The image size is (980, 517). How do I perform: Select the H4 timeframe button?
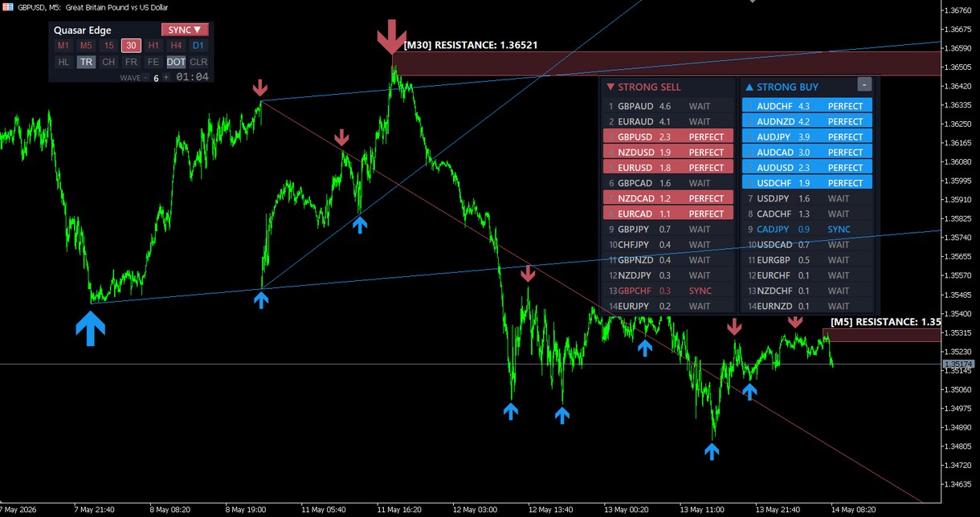point(176,46)
